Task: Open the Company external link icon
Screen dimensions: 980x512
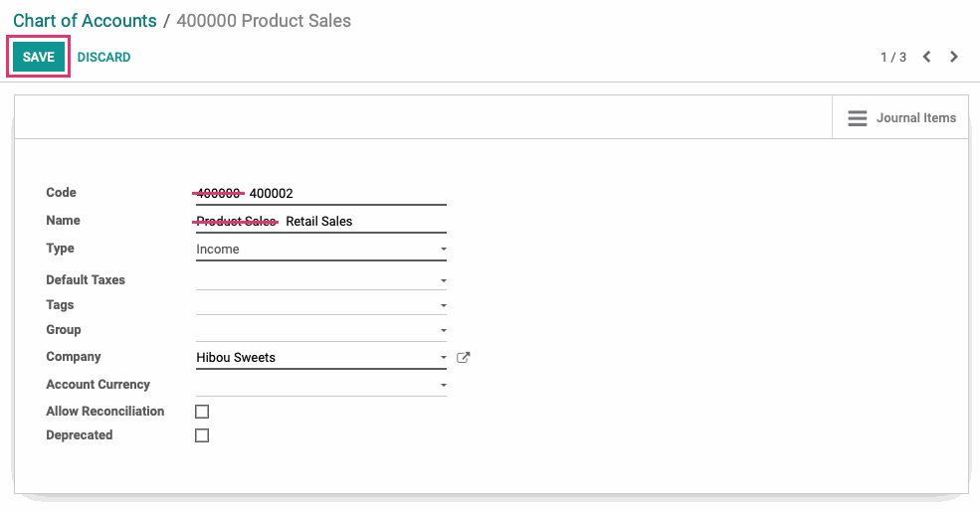Action: point(463,358)
